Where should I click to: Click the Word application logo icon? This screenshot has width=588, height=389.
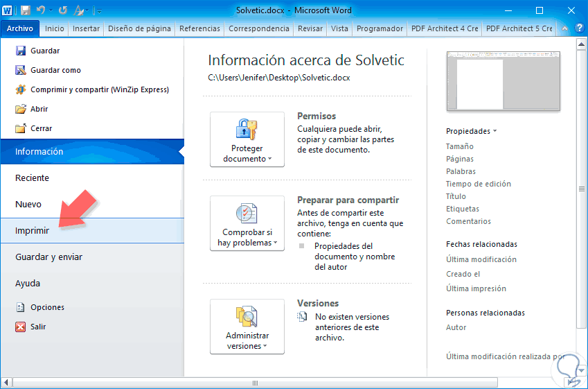pyautogui.click(x=7, y=10)
